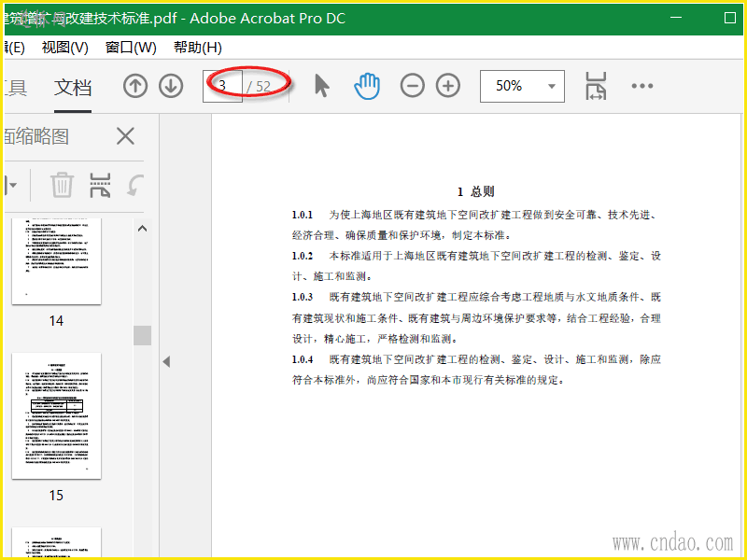Image resolution: width=747 pixels, height=560 pixels.
Task: Select the page 15 thumbnail
Action: 57,415
